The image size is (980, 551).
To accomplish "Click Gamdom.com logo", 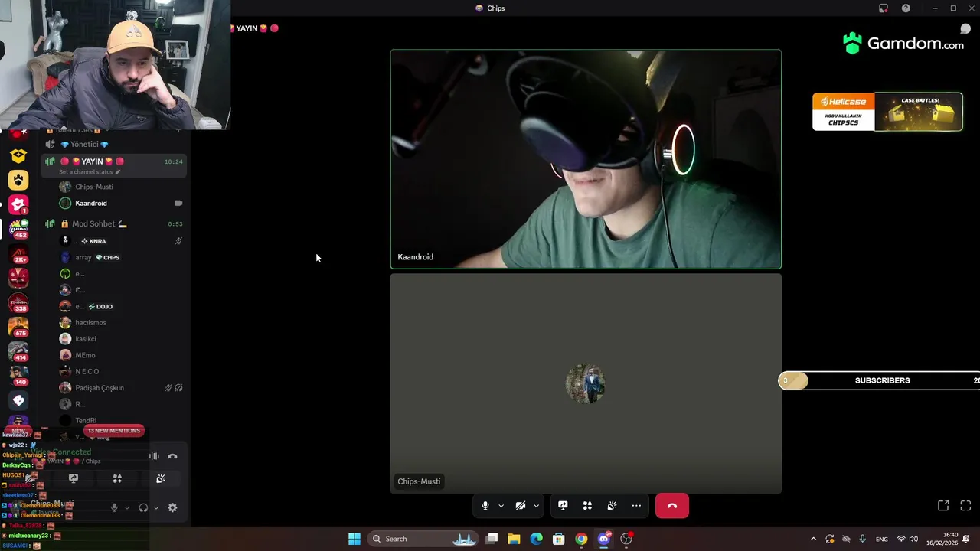I will click(x=903, y=44).
